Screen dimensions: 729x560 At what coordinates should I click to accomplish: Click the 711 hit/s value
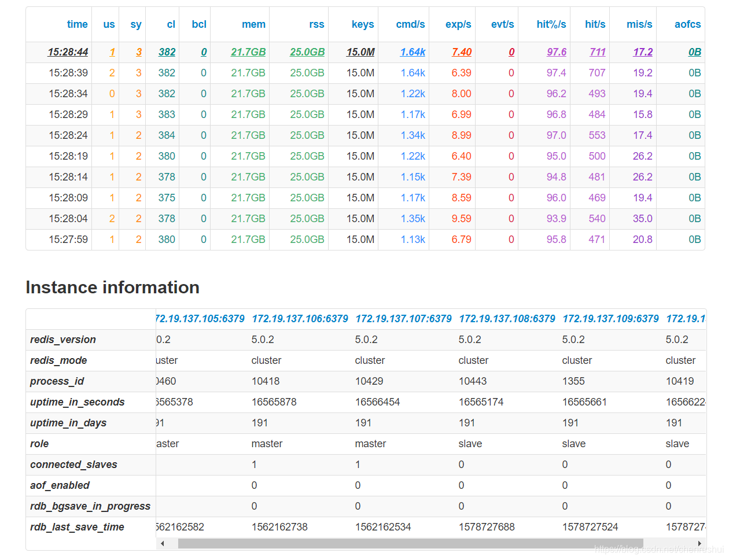[598, 52]
